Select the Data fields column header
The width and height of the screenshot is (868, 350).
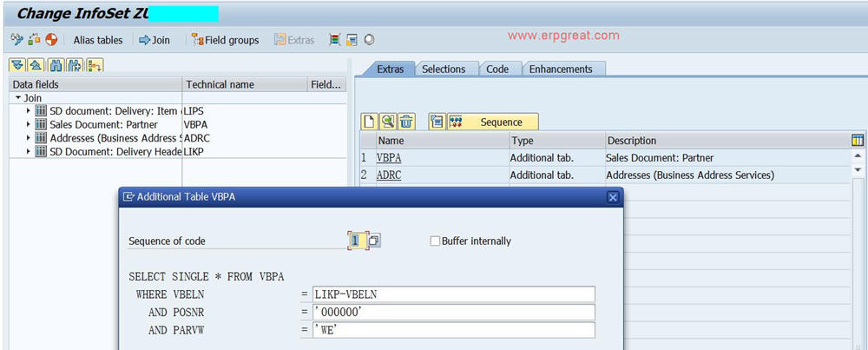tap(95, 84)
